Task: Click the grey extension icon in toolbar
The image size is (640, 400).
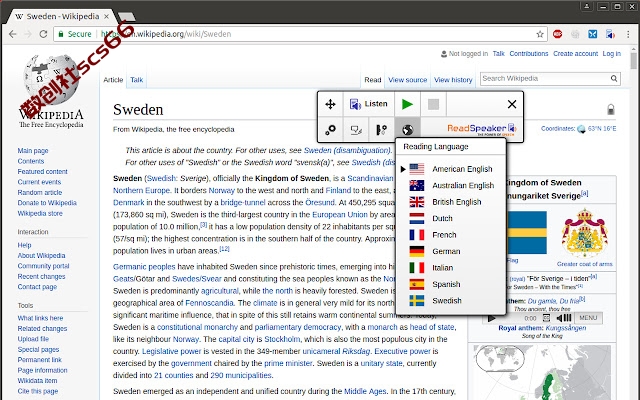Action: tap(575, 34)
